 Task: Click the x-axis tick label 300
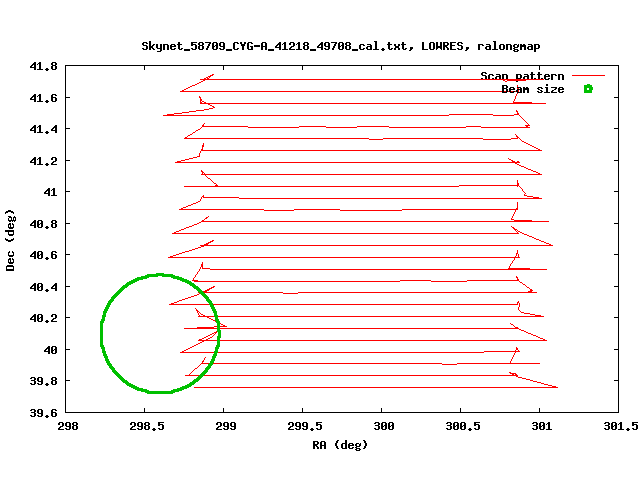coord(384,426)
